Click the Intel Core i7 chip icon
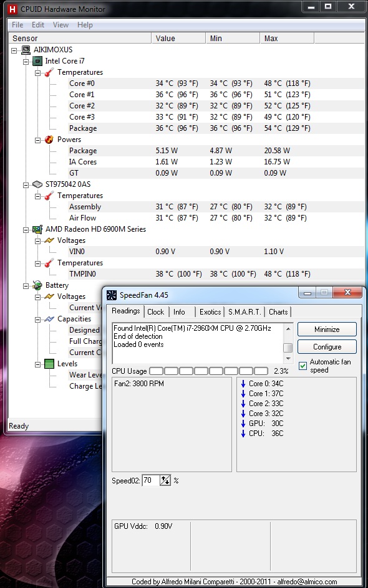This screenshot has width=368, height=588. 37,61
